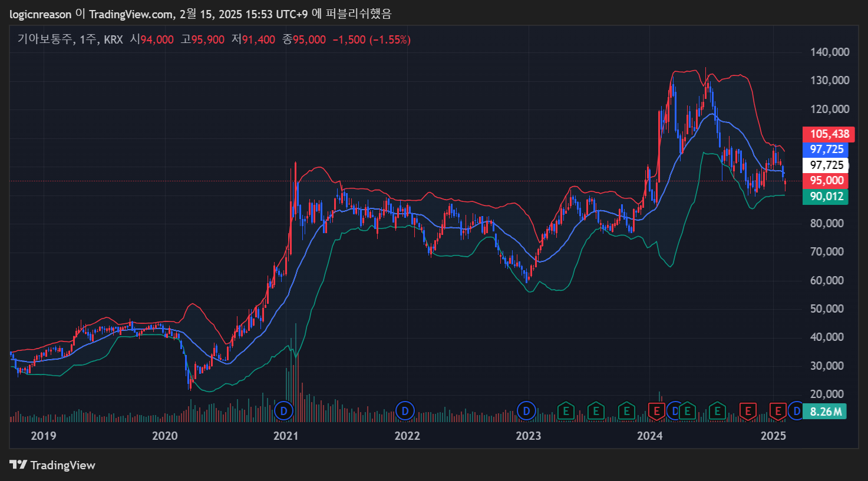Open the first green E marker after the 2023 D marker
The height and width of the screenshot is (481, 868).
pyautogui.click(x=566, y=410)
